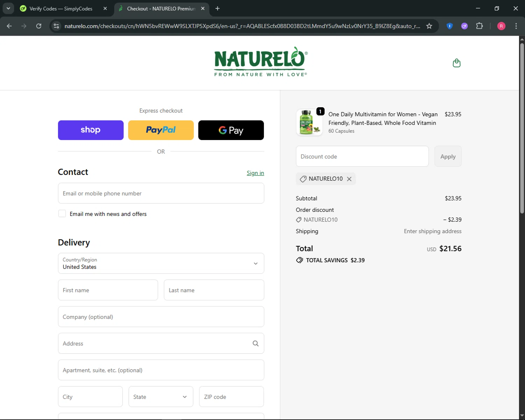The image size is (525, 420).
Task: Click the Subtotal $23.95 amount
Action: pos(453,198)
